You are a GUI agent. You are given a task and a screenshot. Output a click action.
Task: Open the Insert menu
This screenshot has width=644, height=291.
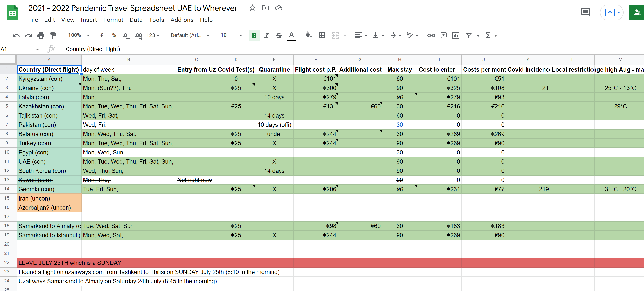(89, 20)
